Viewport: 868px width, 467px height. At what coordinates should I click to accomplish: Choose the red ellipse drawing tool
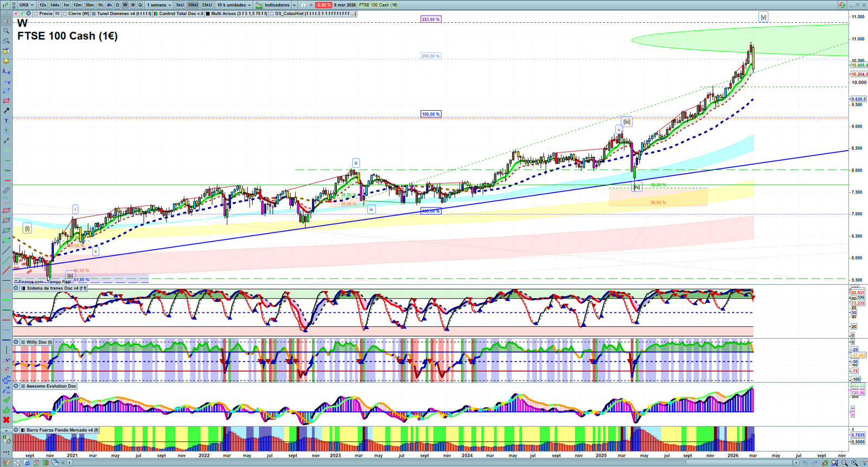[x=6, y=211]
